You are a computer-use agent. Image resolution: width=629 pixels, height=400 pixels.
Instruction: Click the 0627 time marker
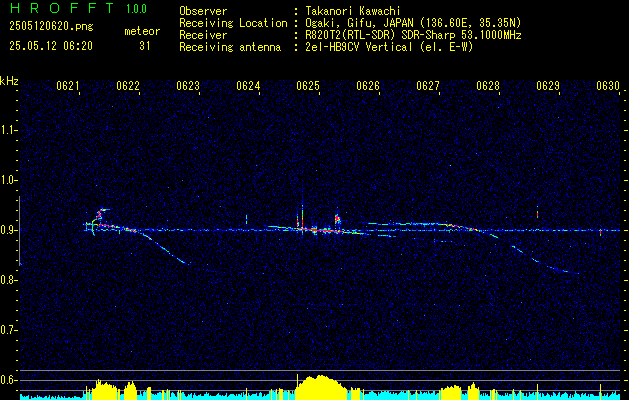pos(428,85)
